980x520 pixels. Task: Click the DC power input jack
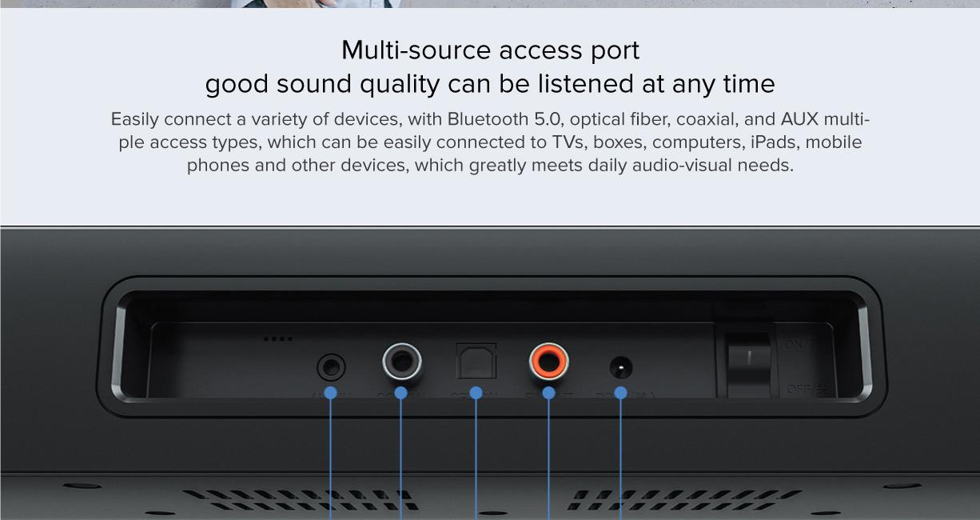[621, 368]
